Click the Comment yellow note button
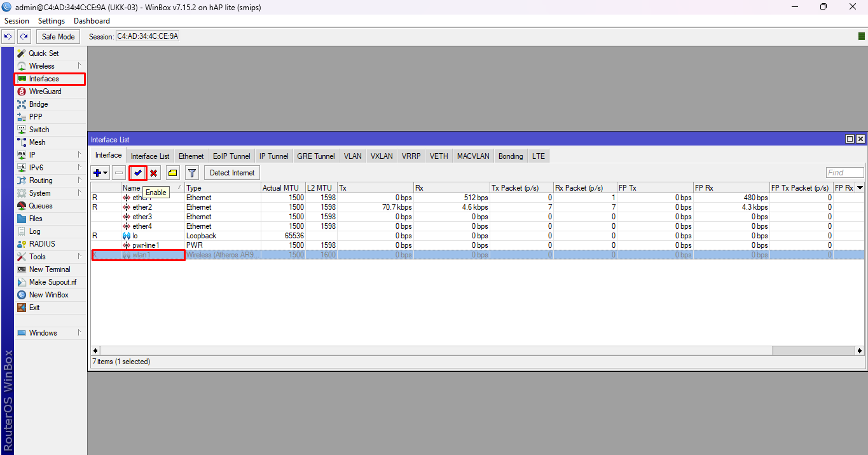Image resolution: width=868 pixels, height=455 pixels. pos(173,173)
